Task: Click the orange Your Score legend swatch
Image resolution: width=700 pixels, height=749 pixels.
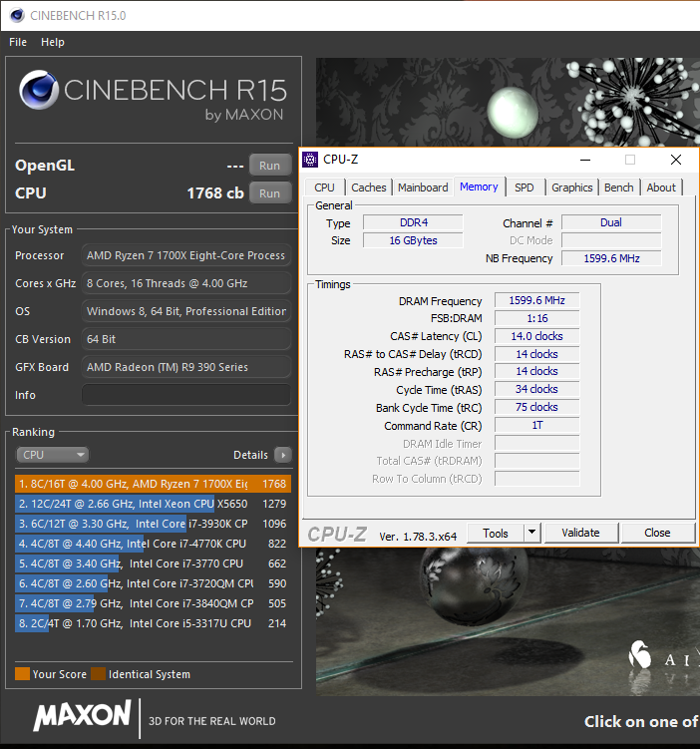Action: click(22, 674)
